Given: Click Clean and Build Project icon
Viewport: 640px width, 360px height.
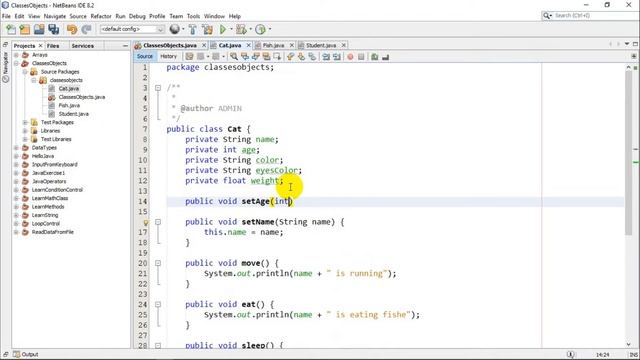Looking at the screenshot, I should point(207,29).
